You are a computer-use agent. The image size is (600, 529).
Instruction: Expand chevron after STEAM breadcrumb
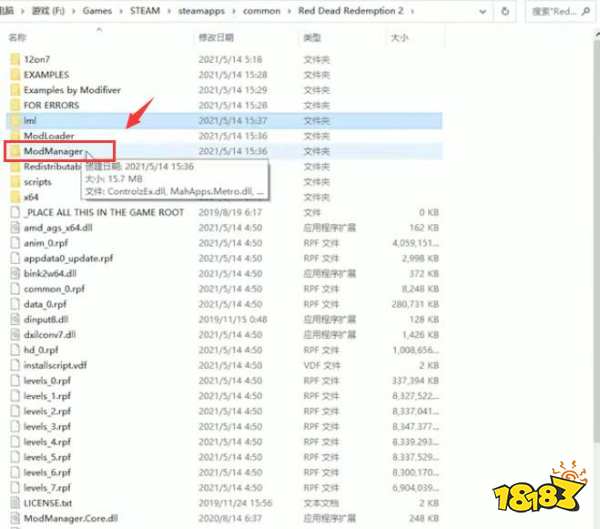click(x=169, y=11)
